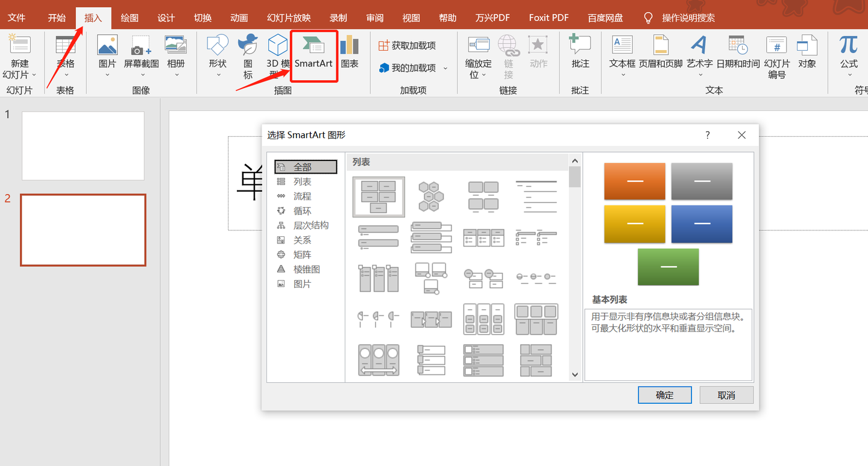Open the 图标 icons gallery

tap(248, 45)
